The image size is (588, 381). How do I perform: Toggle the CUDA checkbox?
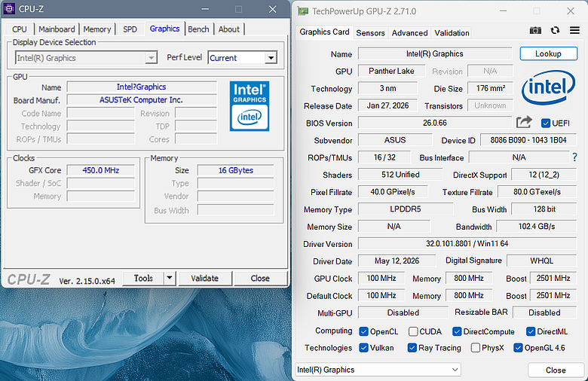click(413, 331)
